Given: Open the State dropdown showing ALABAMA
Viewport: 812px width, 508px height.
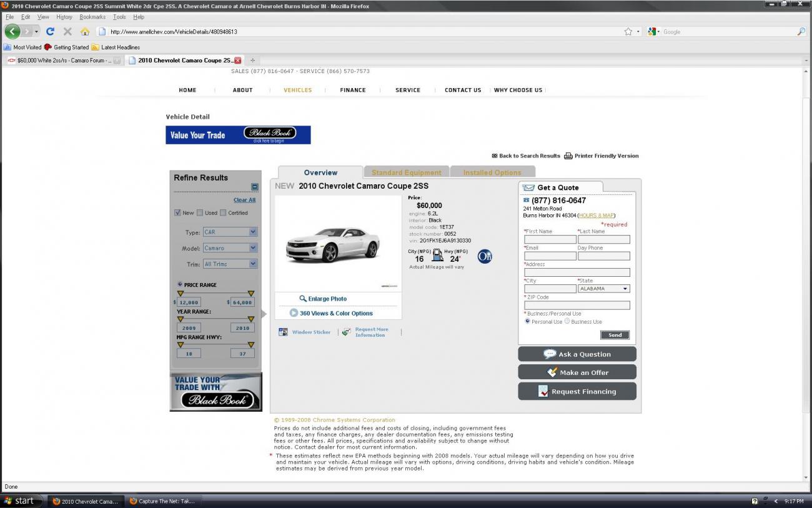Looking at the screenshot, I should (x=604, y=289).
